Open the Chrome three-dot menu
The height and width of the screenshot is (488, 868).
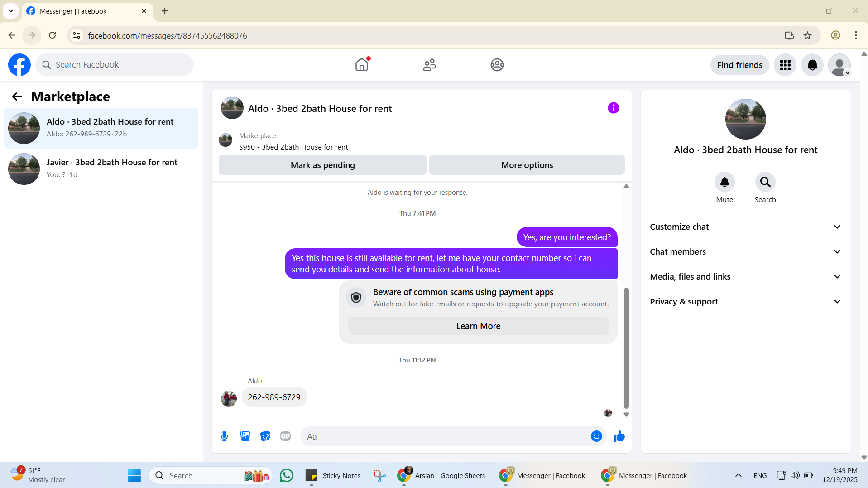pyautogui.click(x=856, y=35)
